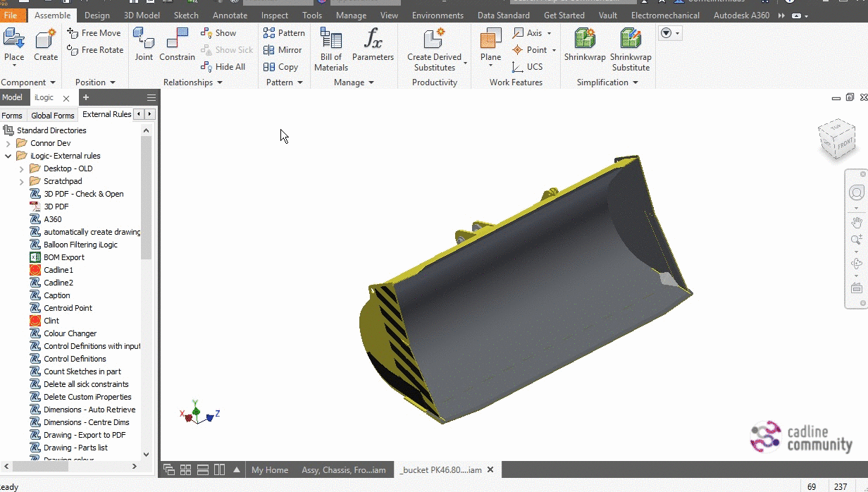This screenshot has width=868, height=492.
Task: Click the Look At tool in navigation bar
Action: 857,288
